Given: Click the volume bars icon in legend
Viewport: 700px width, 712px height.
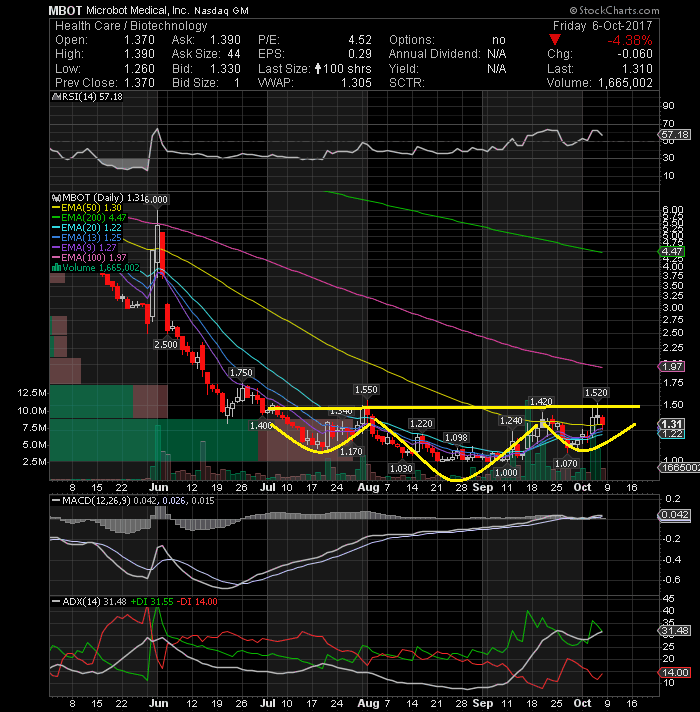Looking at the screenshot, I should tap(56, 267).
